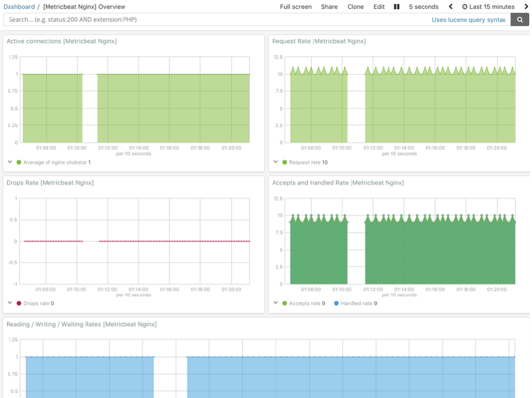Go to next time range arrow
Image resolution: width=532 pixels, height=398 pixels.
coord(526,6)
